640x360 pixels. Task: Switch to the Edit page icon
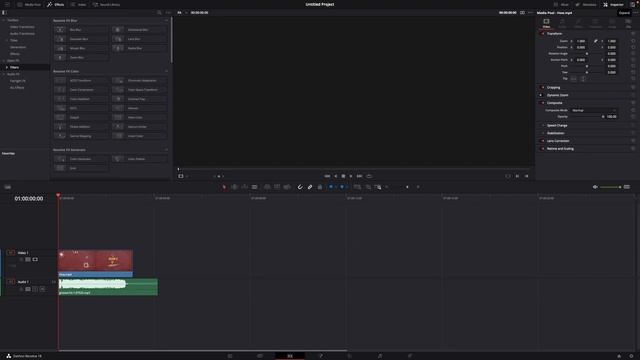[290, 356]
